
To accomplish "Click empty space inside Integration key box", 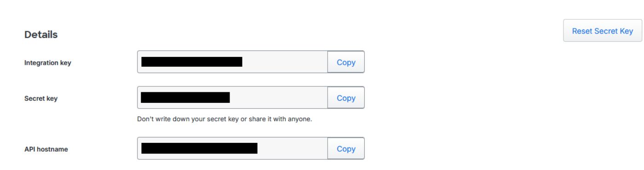I will (x=285, y=62).
